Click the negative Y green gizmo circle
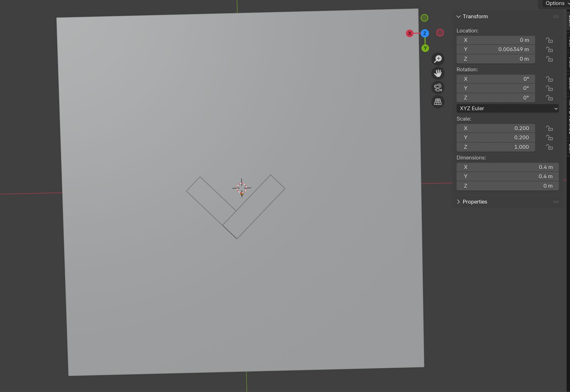This screenshot has width=570, height=392. [424, 18]
